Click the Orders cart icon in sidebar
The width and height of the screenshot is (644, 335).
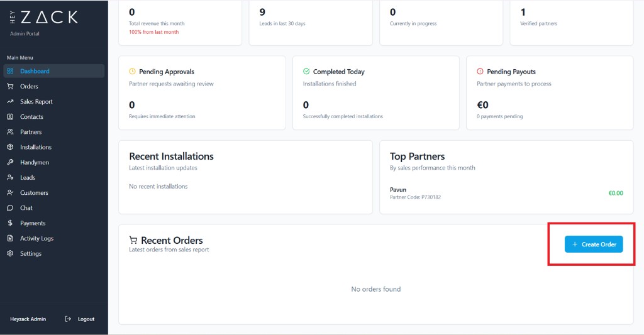10,86
